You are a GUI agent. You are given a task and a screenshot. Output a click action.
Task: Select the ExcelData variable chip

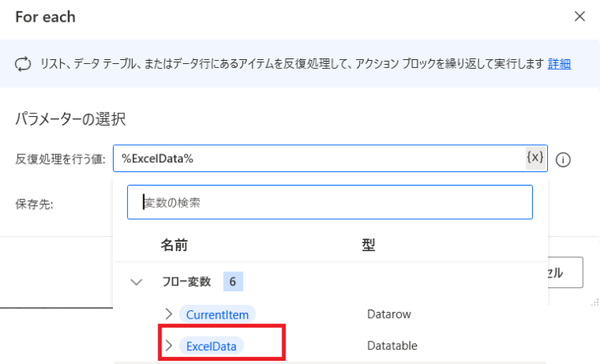pyautogui.click(x=211, y=346)
